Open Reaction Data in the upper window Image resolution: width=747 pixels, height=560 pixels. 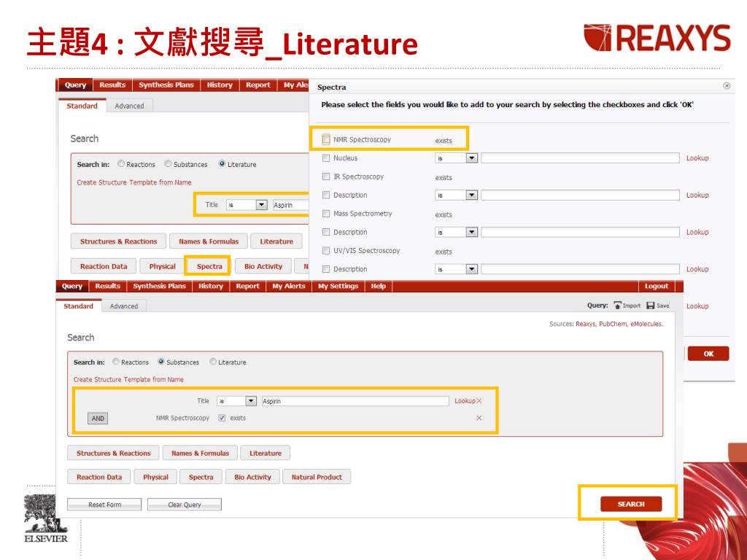pos(104,266)
